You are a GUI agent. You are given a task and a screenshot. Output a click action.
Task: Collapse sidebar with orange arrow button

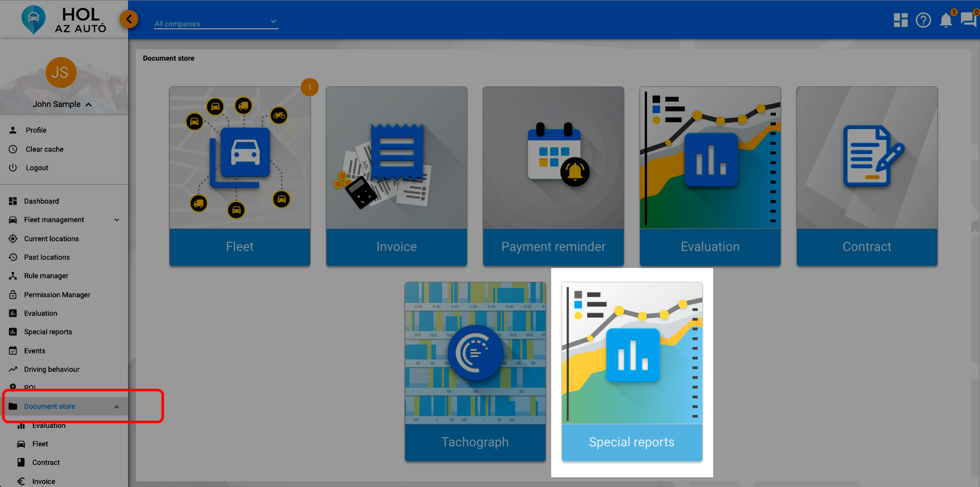click(x=129, y=20)
